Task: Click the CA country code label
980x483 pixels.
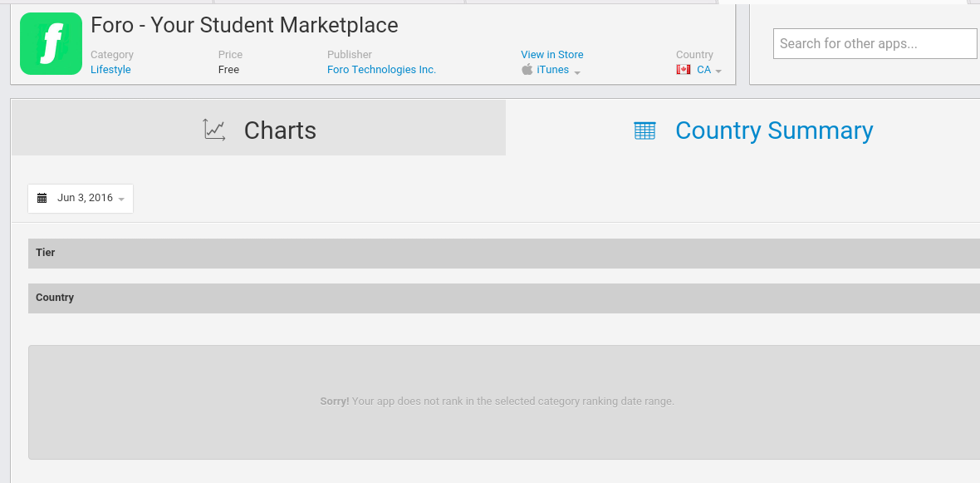Action: 703,70
